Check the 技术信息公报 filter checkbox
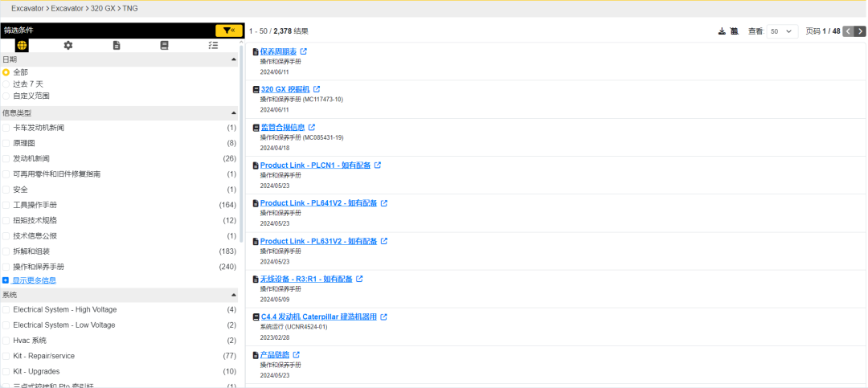The height and width of the screenshot is (388, 868). pyautogui.click(x=6, y=236)
